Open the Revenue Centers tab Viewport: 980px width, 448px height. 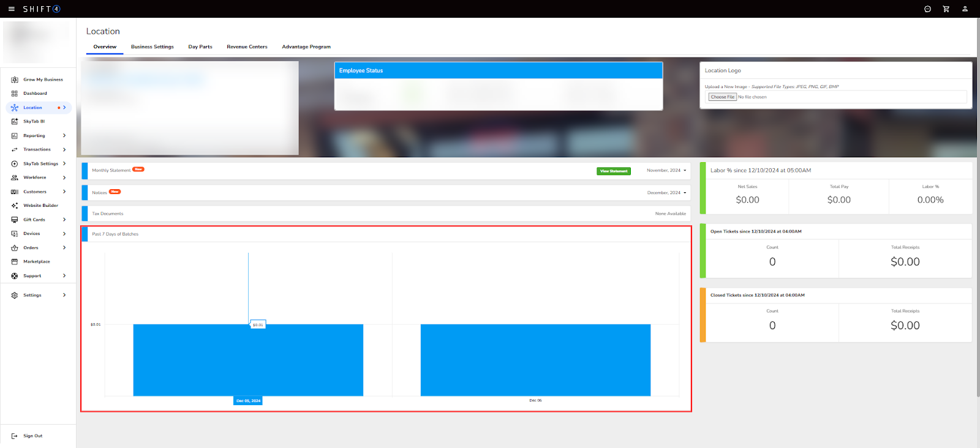coord(247,47)
